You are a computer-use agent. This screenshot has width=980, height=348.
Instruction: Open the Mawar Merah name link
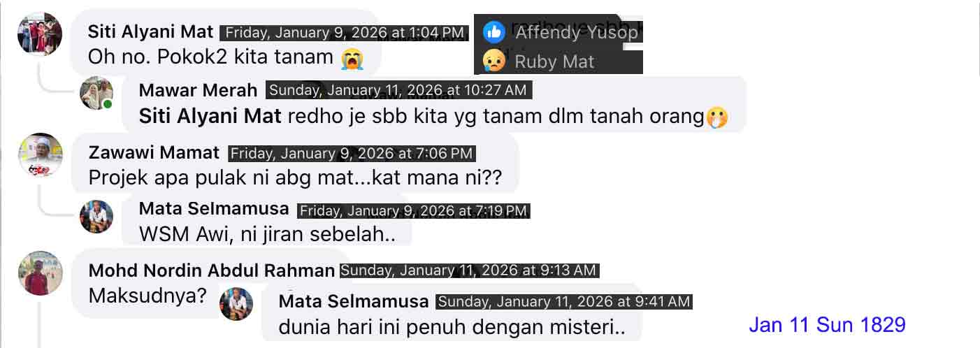[x=198, y=90]
